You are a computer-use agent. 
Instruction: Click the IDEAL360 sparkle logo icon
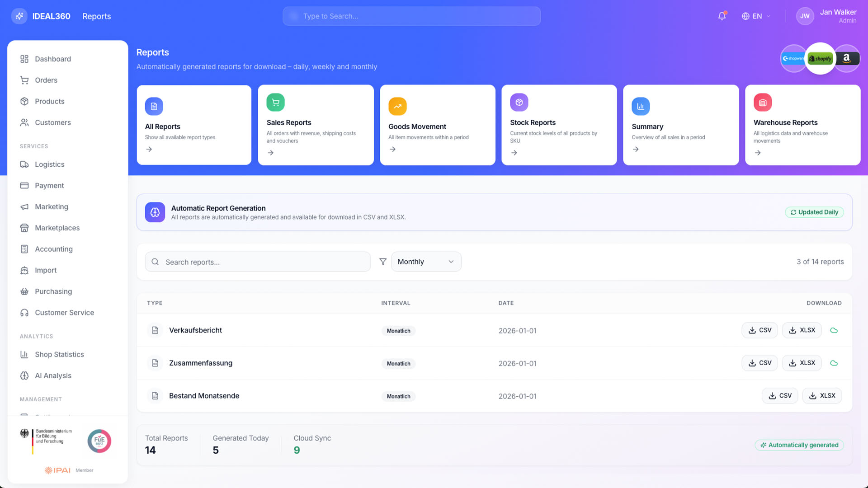19,16
